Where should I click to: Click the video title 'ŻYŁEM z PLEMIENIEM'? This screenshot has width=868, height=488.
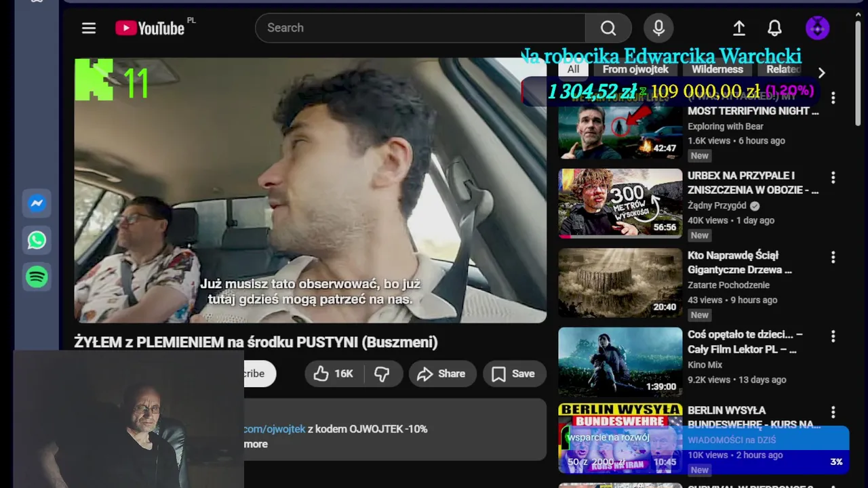[256, 342]
